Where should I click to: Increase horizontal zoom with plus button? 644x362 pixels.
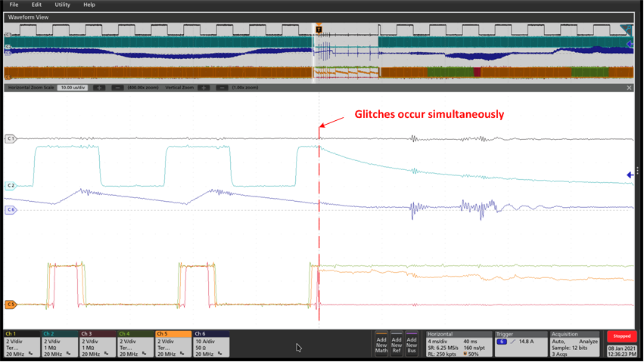click(x=98, y=88)
